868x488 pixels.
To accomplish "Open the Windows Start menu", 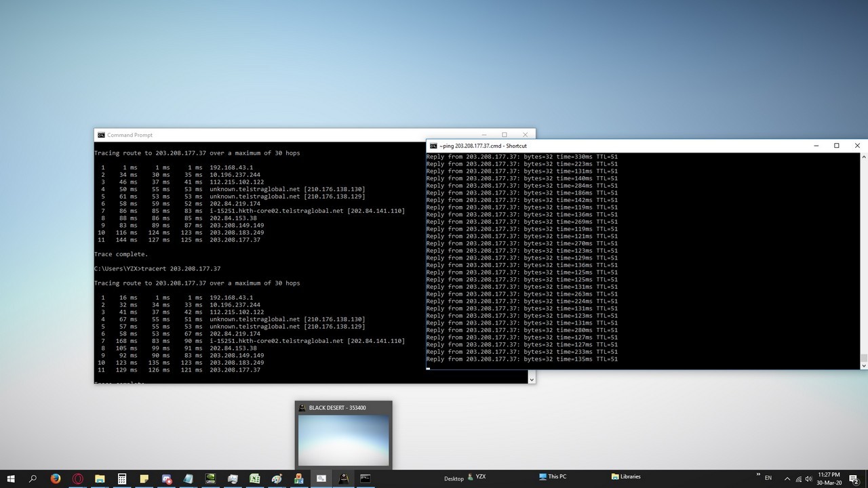I will point(11,479).
